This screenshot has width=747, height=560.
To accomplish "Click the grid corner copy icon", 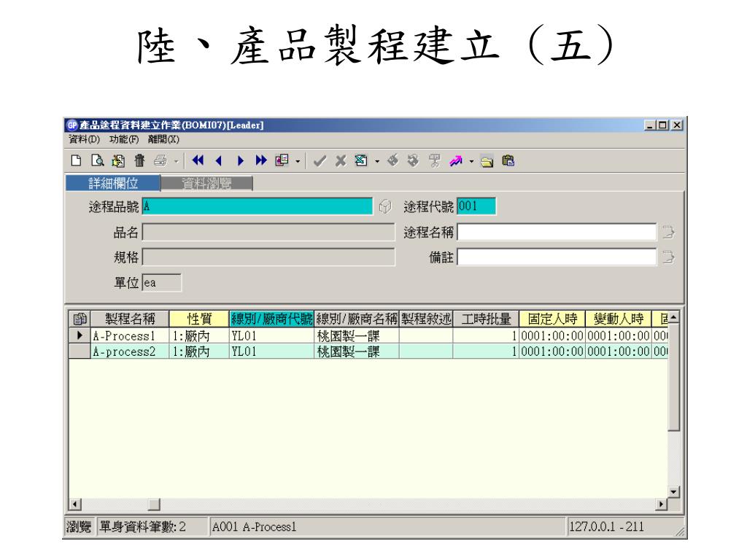I will click(80, 319).
